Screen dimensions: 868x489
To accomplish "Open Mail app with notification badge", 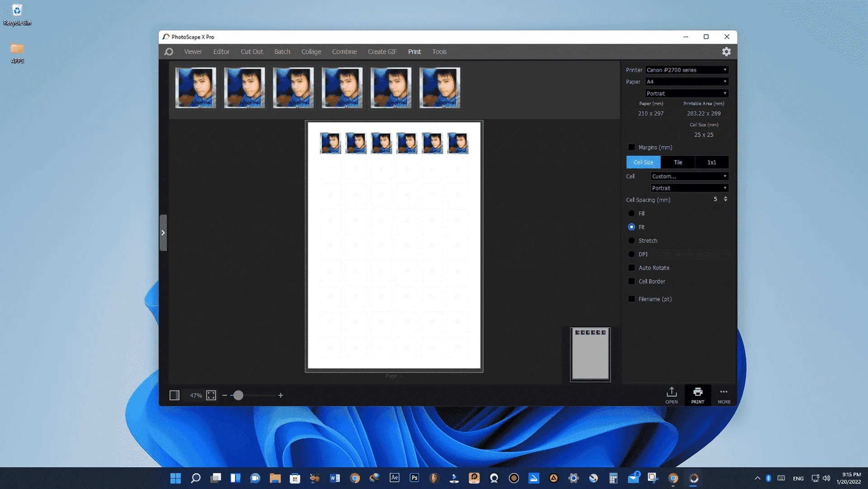I will (x=633, y=477).
